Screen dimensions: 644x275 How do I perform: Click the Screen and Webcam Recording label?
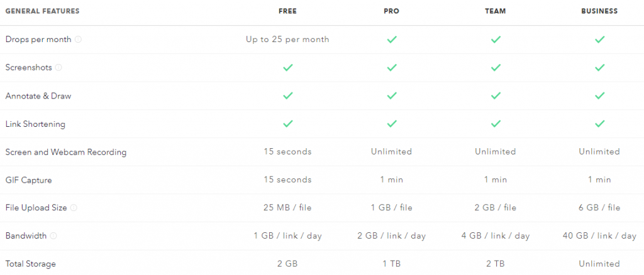tap(65, 152)
